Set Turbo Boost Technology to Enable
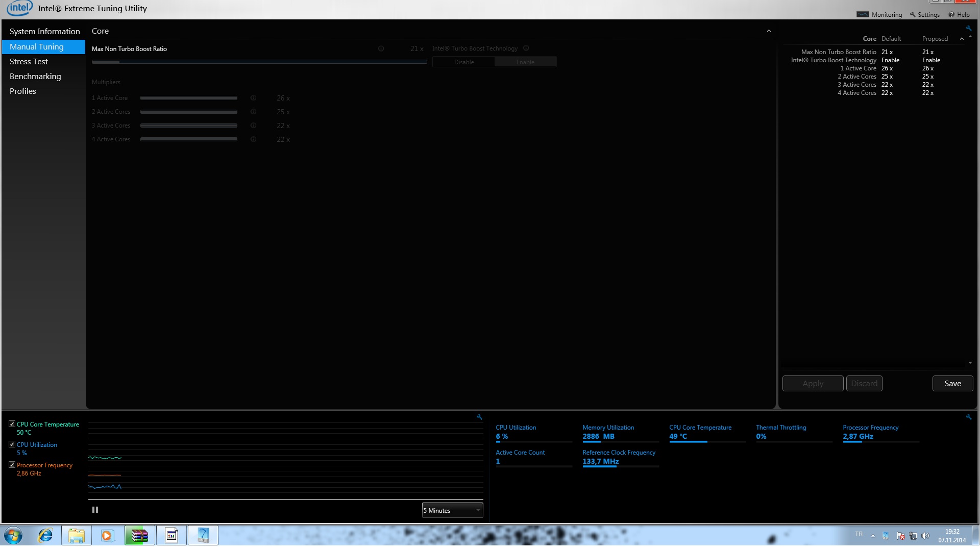 [x=525, y=62]
